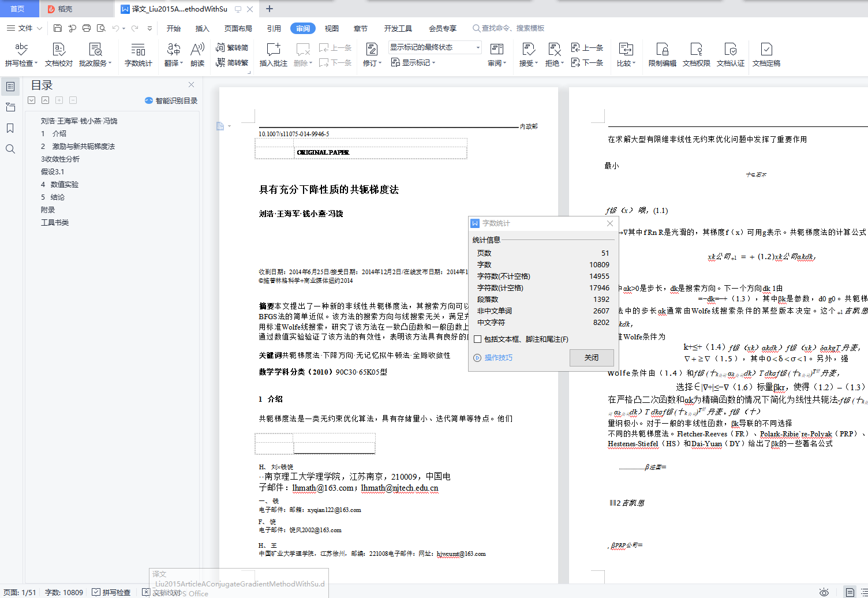Image resolution: width=868 pixels, height=598 pixels.
Task: Open the customize quick access toolbar dropdown
Action: pos(149,28)
